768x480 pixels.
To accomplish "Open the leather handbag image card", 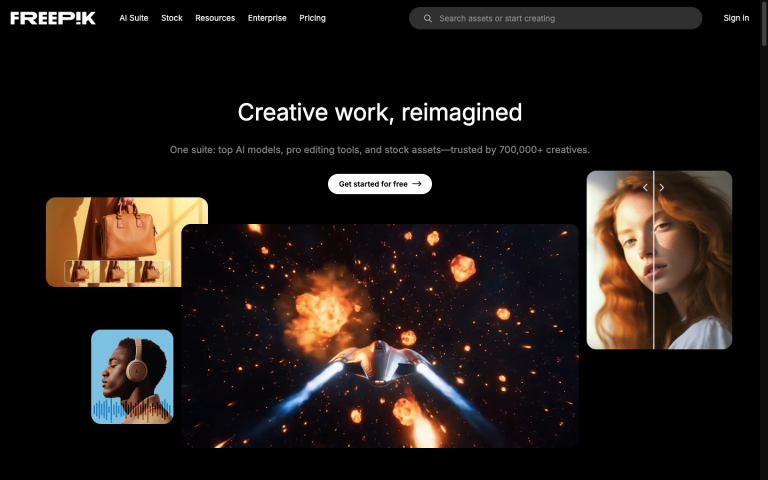I will click(x=126, y=225).
